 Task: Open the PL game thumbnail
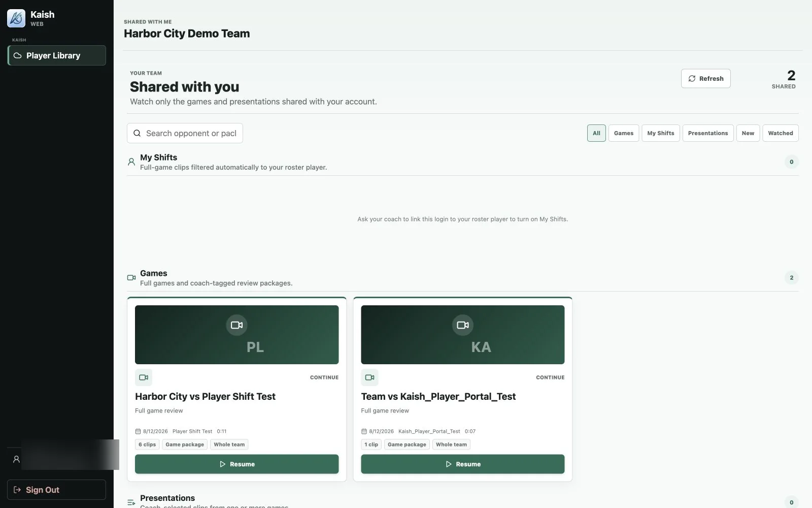236,335
